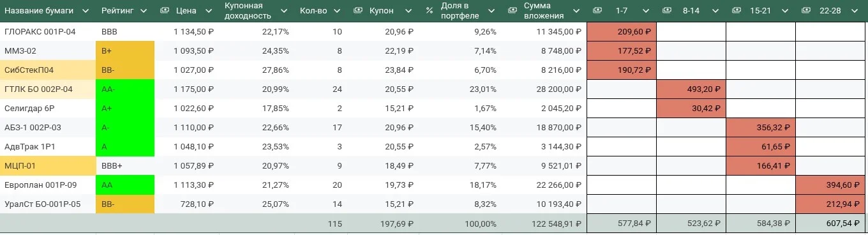Select the Европлан 001Р-09 cell
868x235 pixels.
[x=47, y=185]
